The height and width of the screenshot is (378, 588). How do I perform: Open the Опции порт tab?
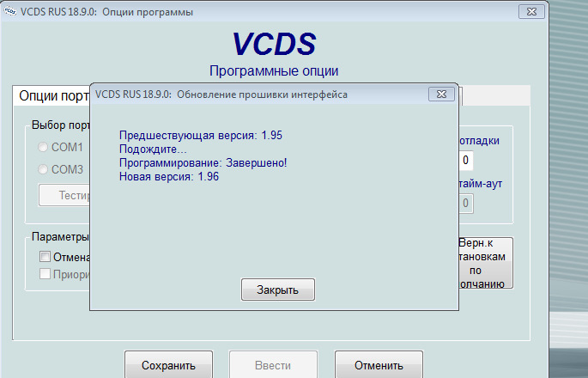point(52,96)
